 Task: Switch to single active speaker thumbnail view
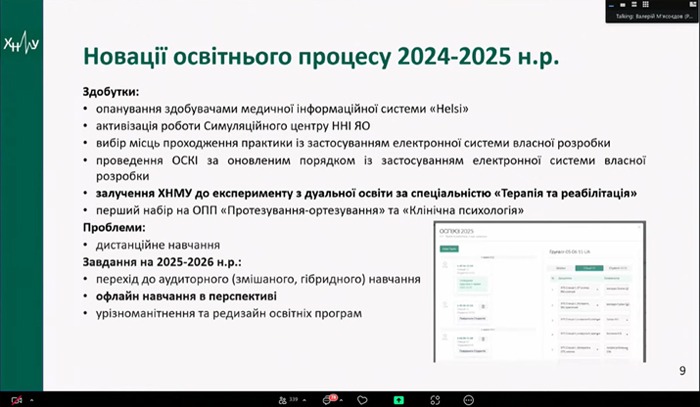(623, 5)
